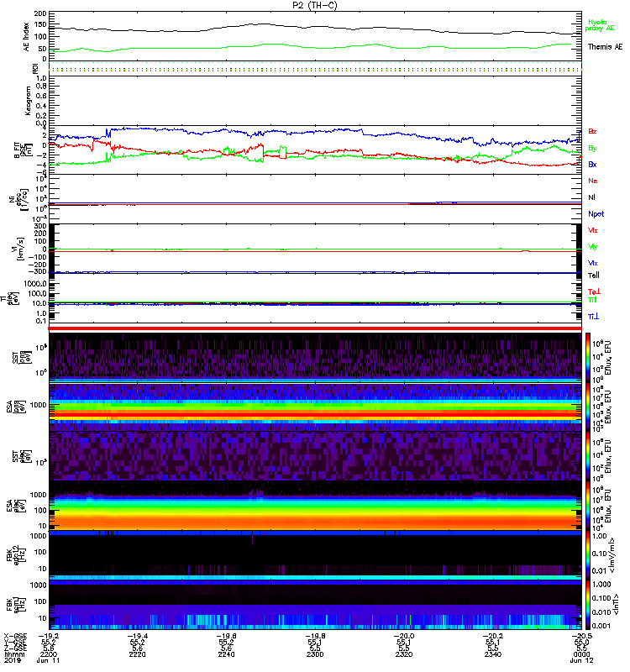Select the black Ni legend label

click(591, 197)
